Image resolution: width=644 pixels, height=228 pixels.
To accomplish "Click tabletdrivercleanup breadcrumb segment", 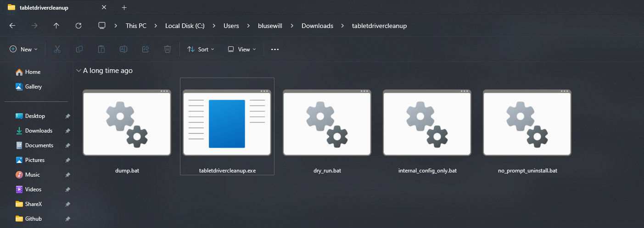I will (379, 26).
